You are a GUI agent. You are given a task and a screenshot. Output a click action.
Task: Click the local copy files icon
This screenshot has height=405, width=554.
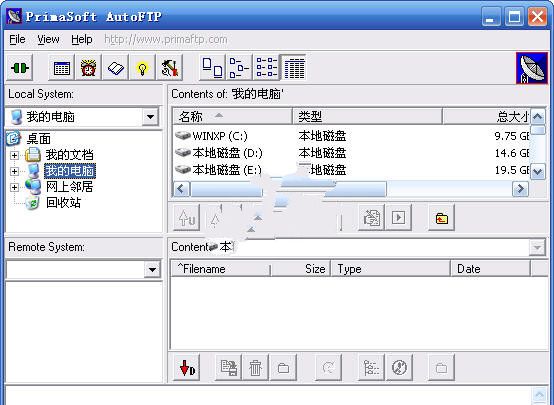371,217
